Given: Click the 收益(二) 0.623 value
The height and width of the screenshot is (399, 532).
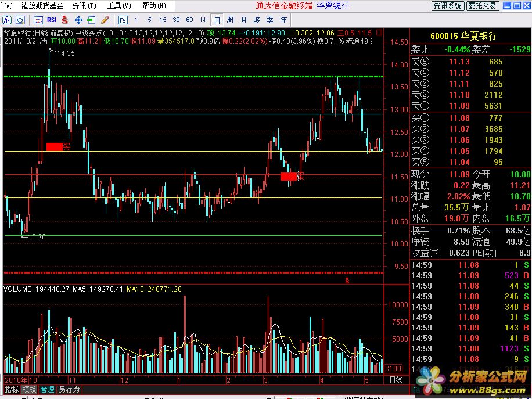Looking at the screenshot, I should (460, 253).
